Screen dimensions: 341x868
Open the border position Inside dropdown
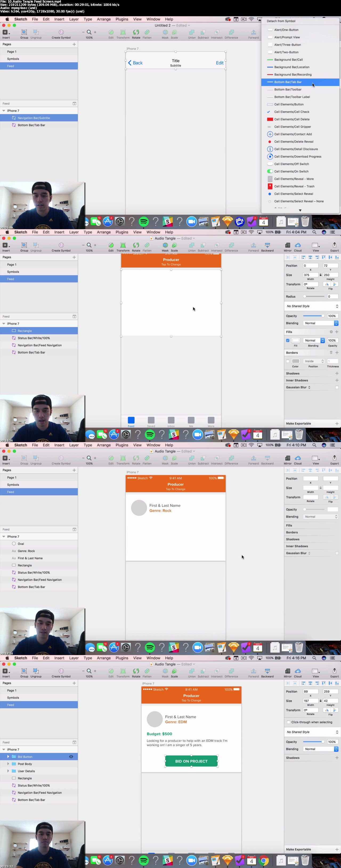pos(314,361)
